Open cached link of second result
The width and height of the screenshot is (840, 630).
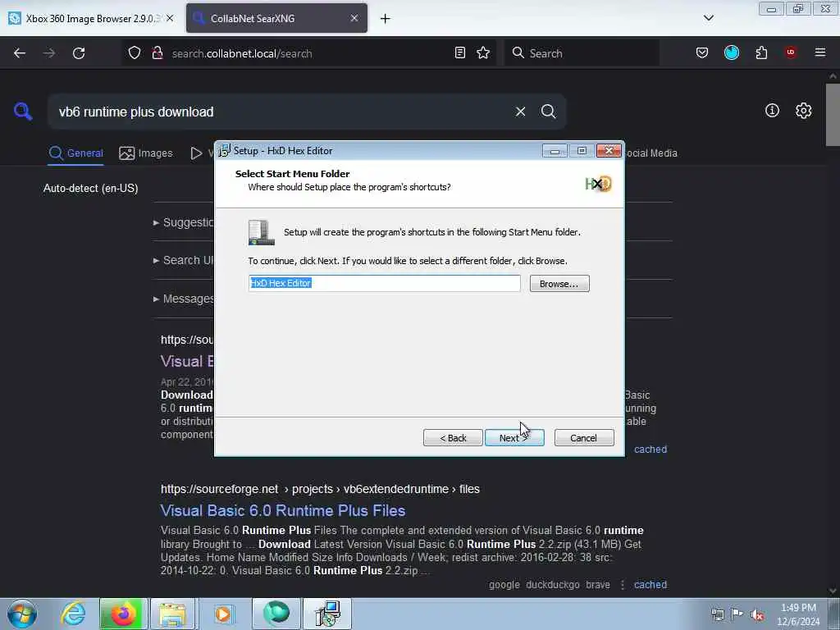coord(651,584)
